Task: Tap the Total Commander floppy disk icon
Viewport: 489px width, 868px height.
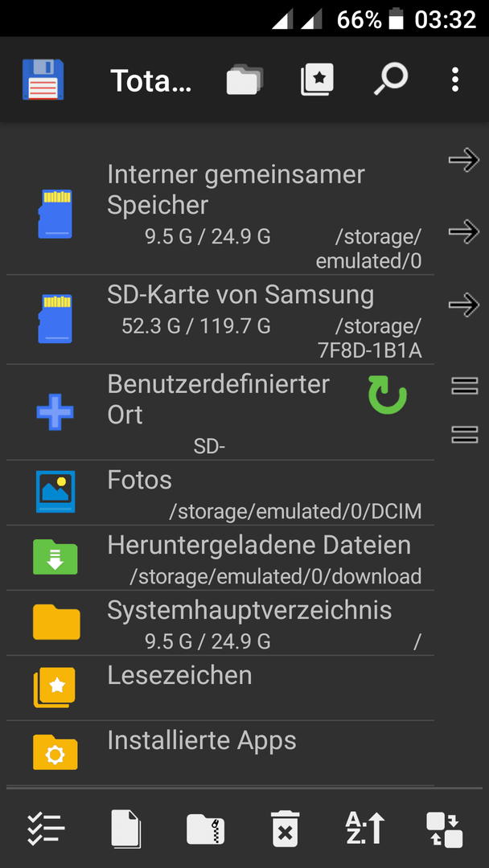Action: coord(43,80)
